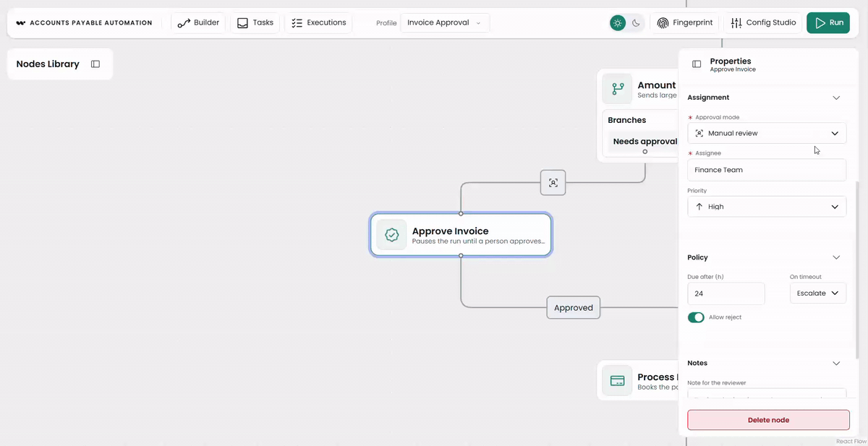This screenshot has width=868, height=446.
Task: Collapse the Notes section
Action: pos(836,363)
